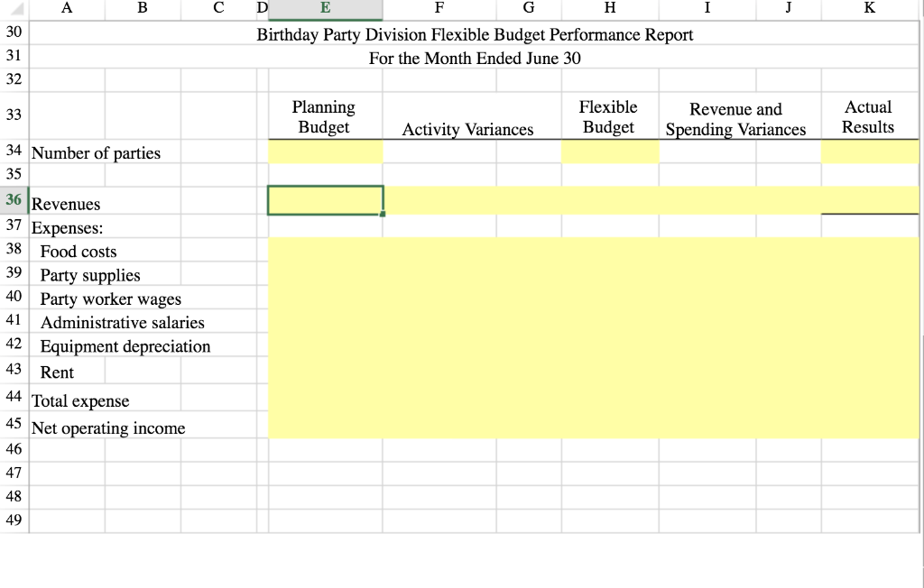Select row 45 header
Screen dimensions: 924x588
tap(14, 424)
